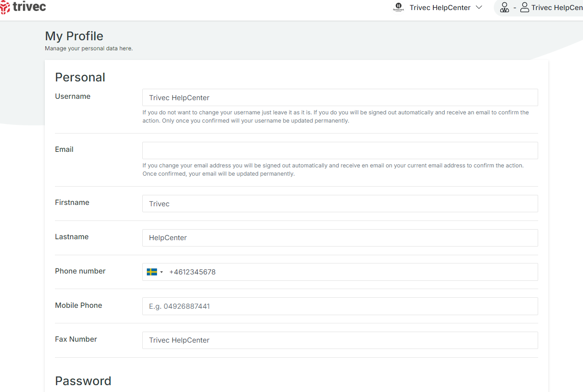Click the Mobile Phone label
This screenshot has width=583, height=392.
[x=78, y=306]
